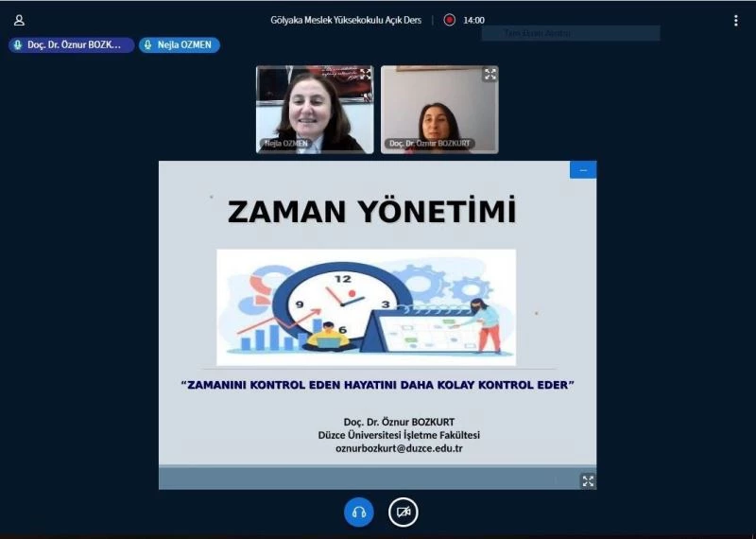
Task: Enable webcam with the crossed camera button
Action: [404, 512]
